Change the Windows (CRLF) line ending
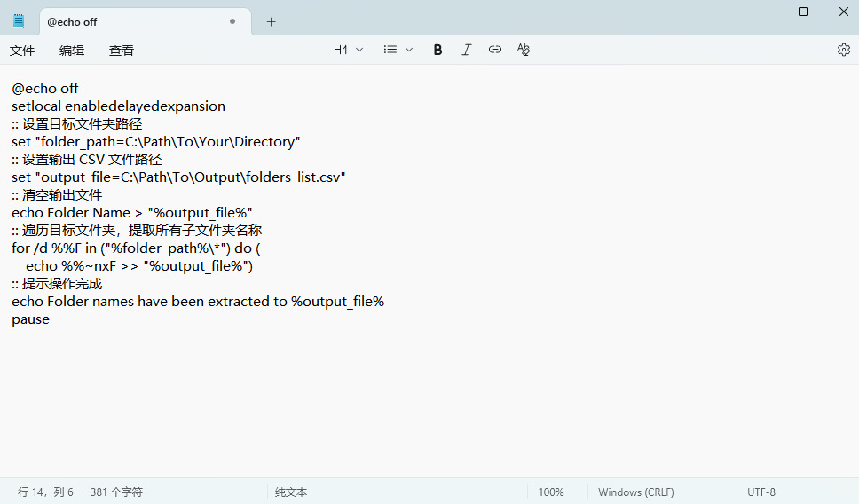This screenshot has height=504, width=859. click(x=636, y=492)
